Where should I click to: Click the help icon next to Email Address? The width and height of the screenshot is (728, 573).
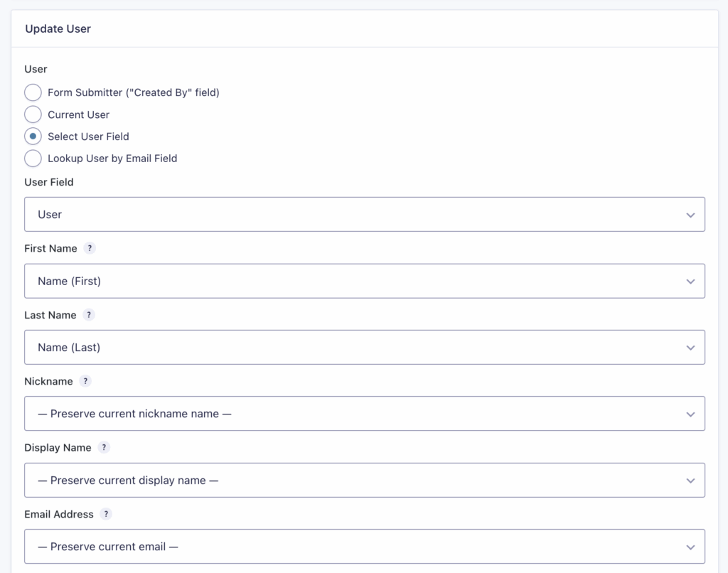click(x=107, y=514)
